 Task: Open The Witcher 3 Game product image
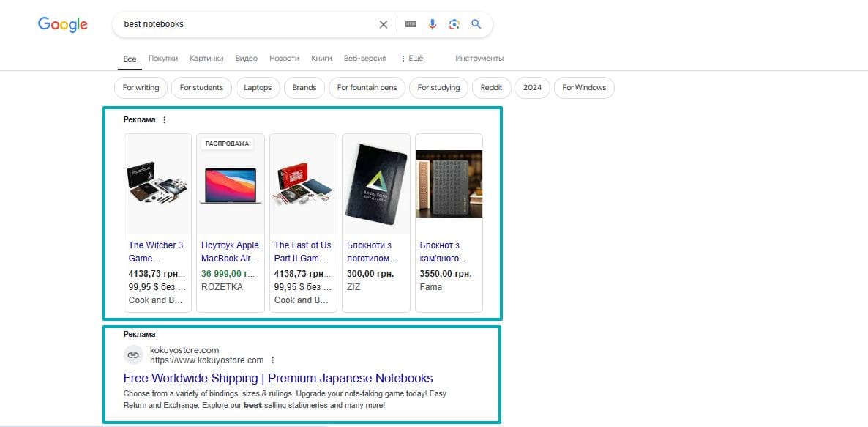tap(158, 184)
